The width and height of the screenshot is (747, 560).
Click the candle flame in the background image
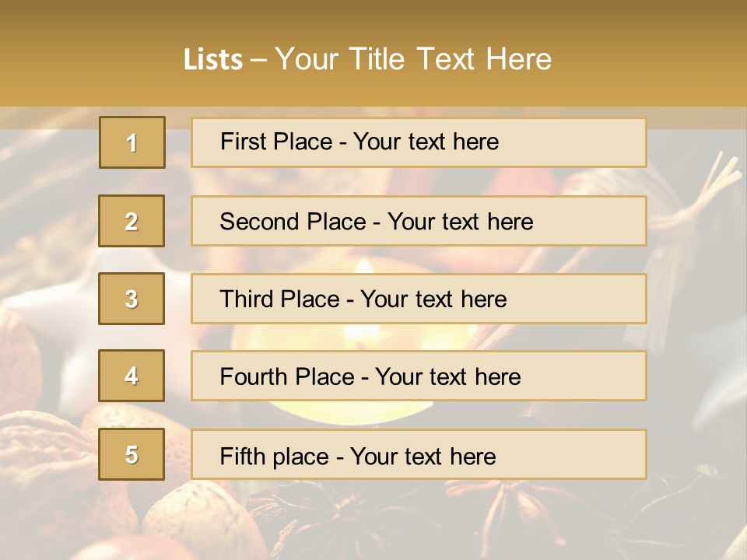point(364,268)
